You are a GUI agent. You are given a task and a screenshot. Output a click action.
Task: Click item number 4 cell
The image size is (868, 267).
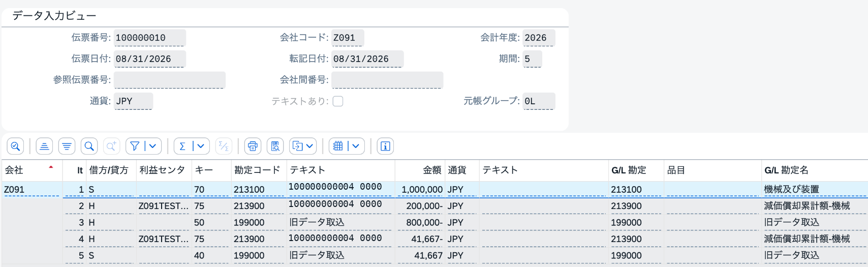click(x=74, y=239)
